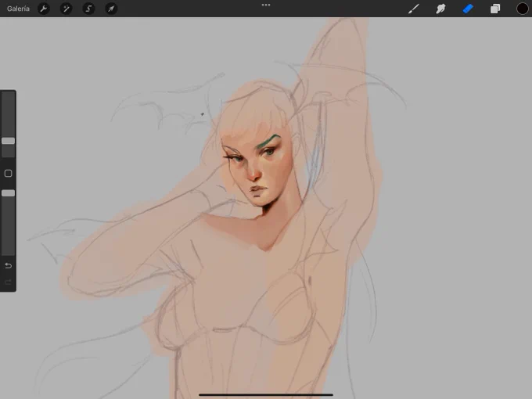
Task: Open the Adjustments magic wand menu
Action: [66, 9]
